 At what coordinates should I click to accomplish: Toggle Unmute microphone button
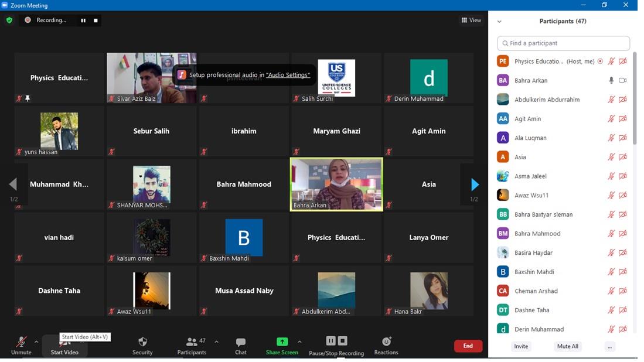pos(21,345)
